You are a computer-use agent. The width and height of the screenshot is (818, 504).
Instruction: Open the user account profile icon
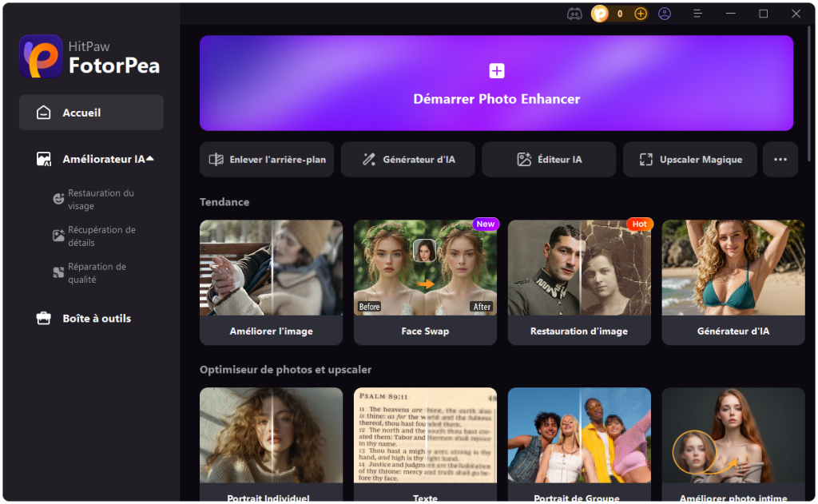click(x=665, y=14)
